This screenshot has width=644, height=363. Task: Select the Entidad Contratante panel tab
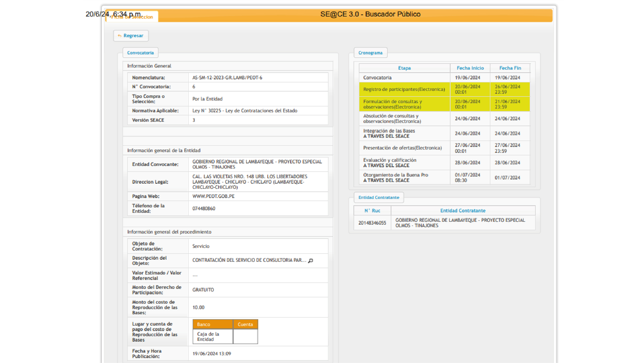378,197
